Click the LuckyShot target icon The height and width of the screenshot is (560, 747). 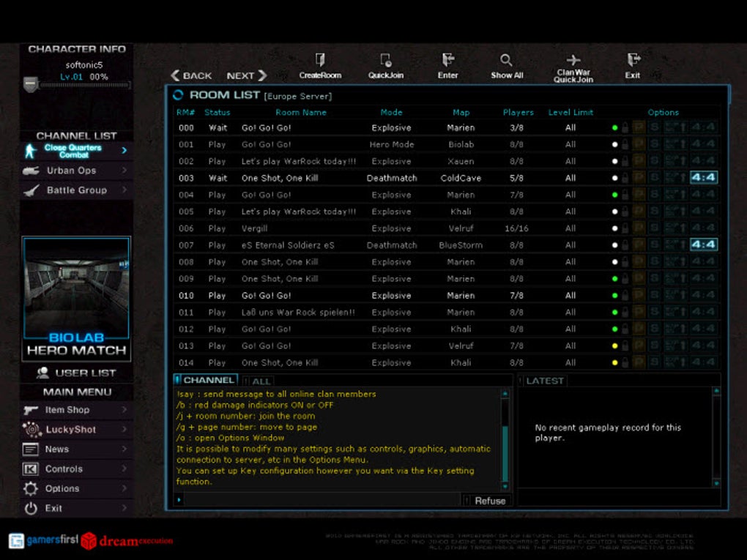tap(32, 430)
